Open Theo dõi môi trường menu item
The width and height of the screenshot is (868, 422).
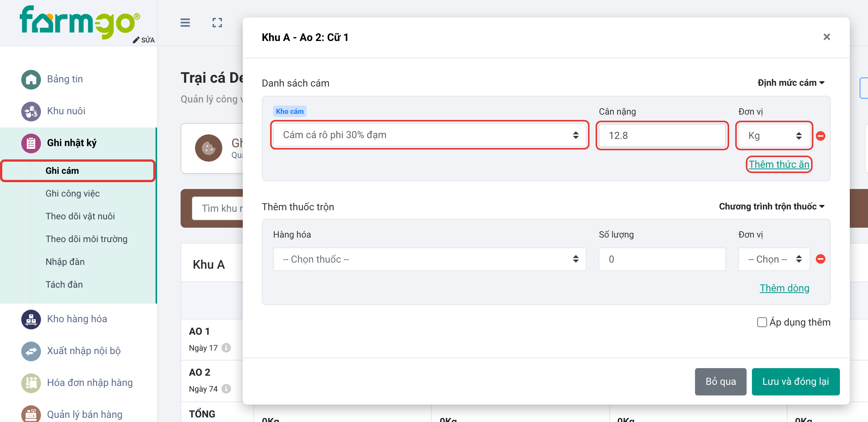pyautogui.click(x=86, y=239)
